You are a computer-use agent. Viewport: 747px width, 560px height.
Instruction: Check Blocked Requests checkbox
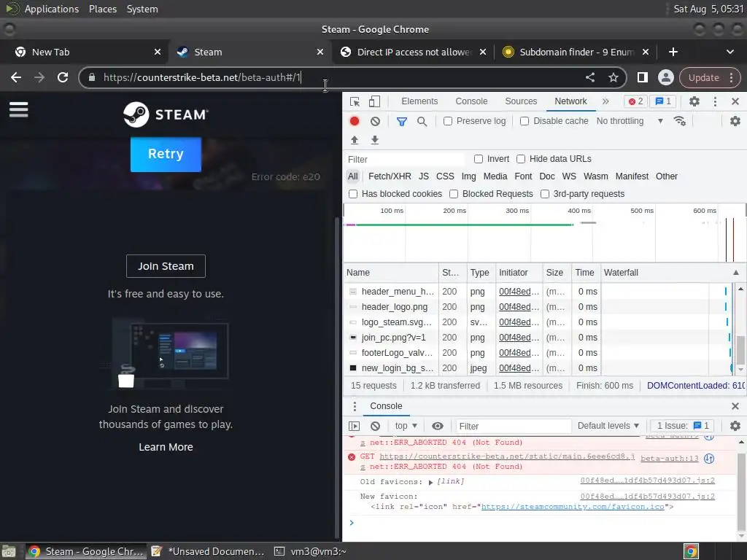click(454, 194)
